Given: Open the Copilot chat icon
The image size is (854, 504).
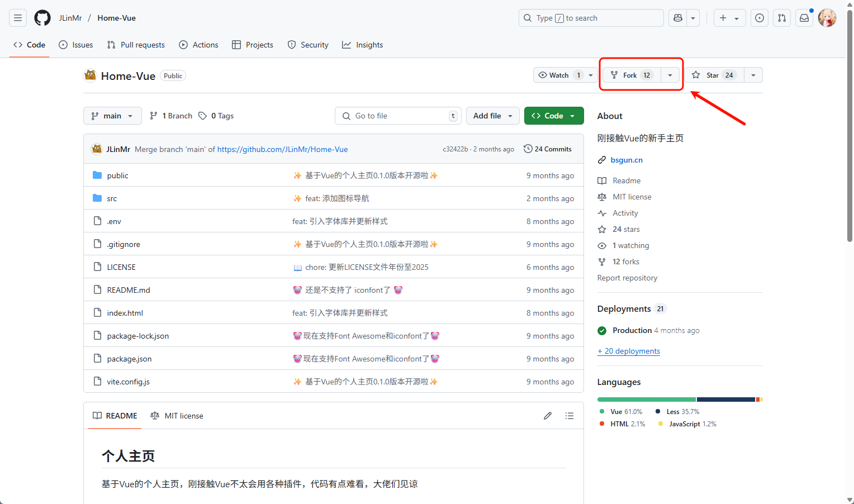Looking at the screenshot, I should click(x=678, y=18).
